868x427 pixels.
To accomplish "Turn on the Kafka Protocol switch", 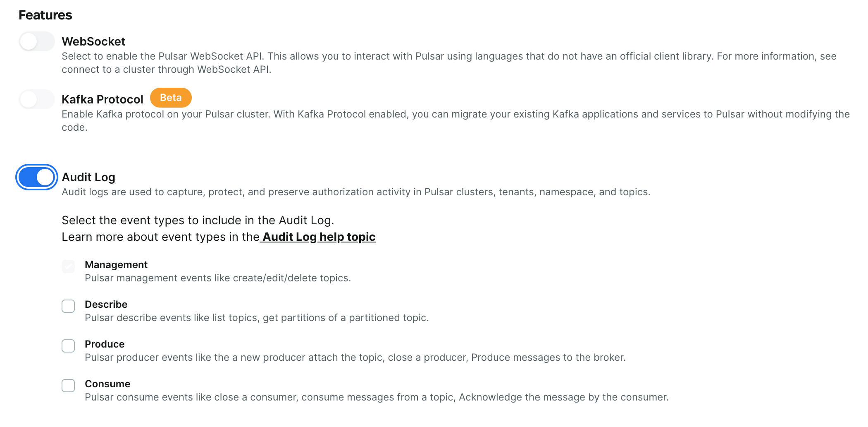I will 36,98.
